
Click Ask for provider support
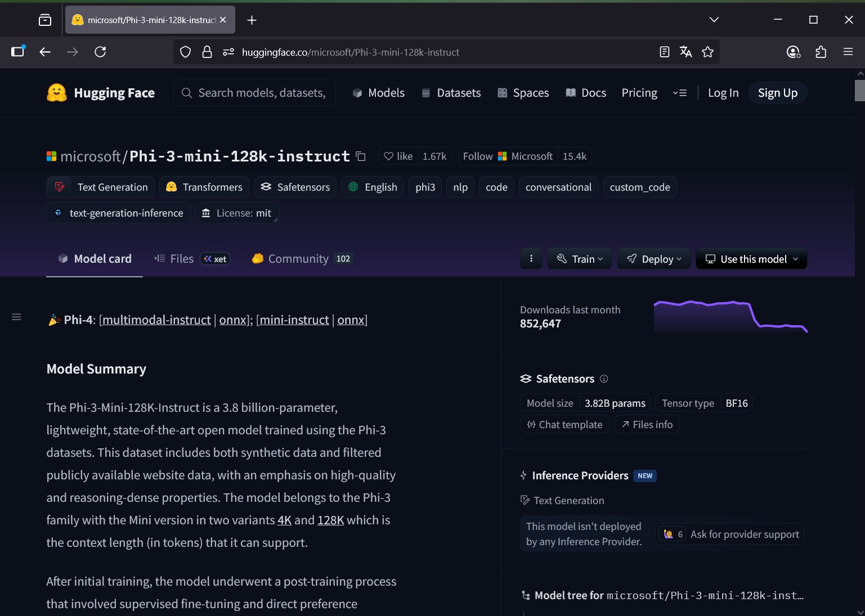click(x=730, y=534)
